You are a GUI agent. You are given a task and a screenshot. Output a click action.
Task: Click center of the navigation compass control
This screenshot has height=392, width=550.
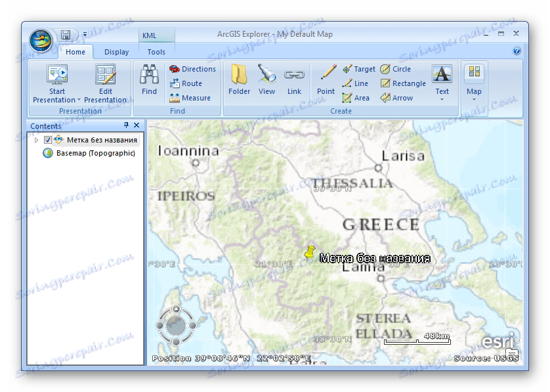coord(176,324)
